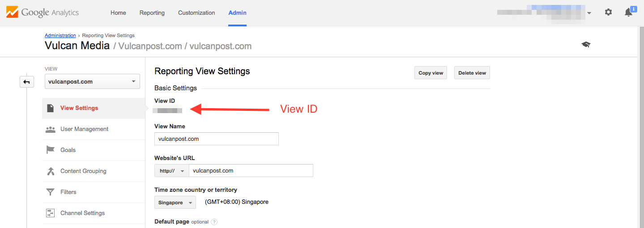Click the Reporting View Settings heading
The height and width of the screenshot is (228, 644).
pos(202,71)
